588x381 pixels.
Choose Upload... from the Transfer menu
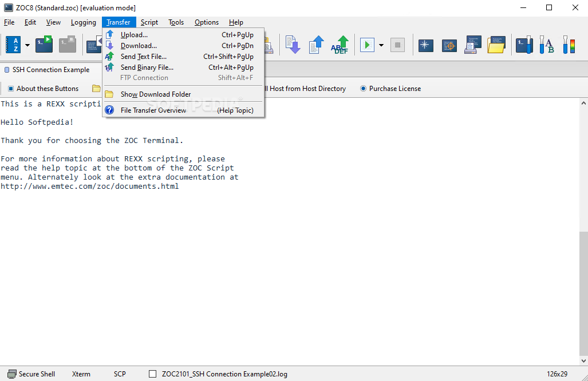pos(183,35)
